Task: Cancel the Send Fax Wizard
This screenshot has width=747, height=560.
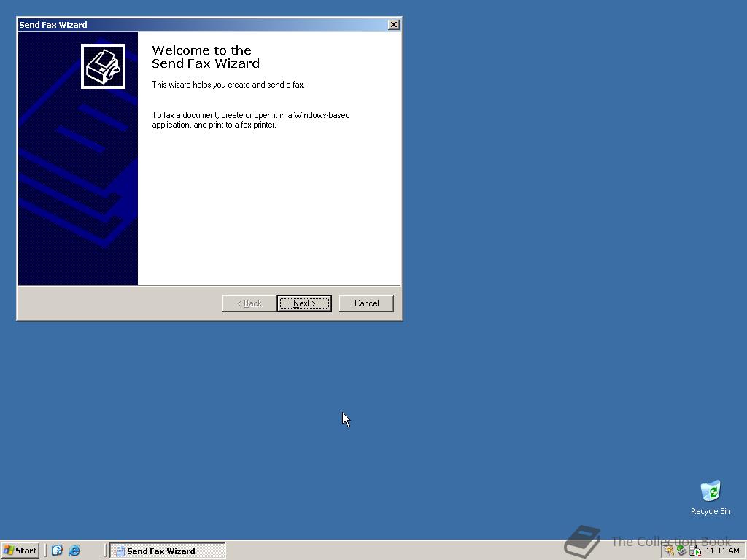Action: tap(366, 303)
